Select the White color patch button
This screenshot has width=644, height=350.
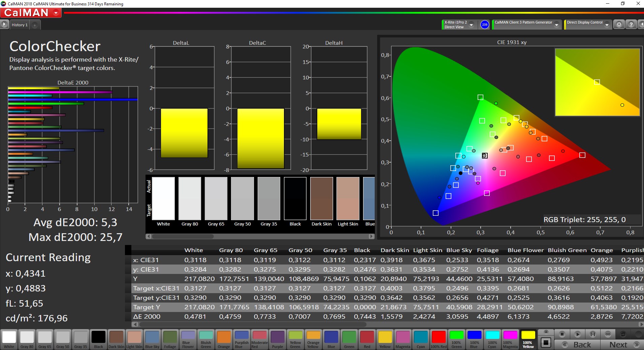(x=9, y=339)
